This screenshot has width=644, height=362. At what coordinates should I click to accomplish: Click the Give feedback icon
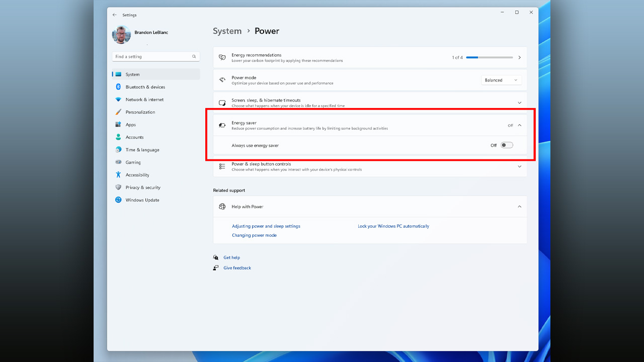[216, 268]
